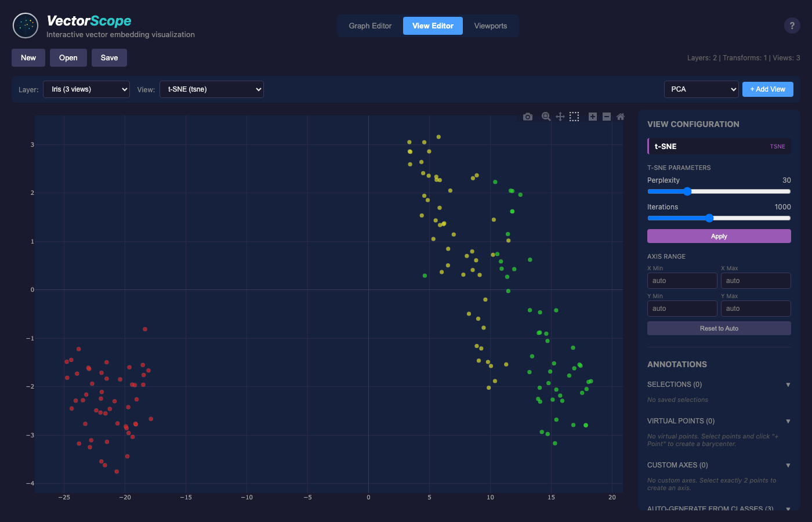Open the Layer dropdown showing Iris
The width and height of the screenshot is (812, 522).
[x=86, y=89]
